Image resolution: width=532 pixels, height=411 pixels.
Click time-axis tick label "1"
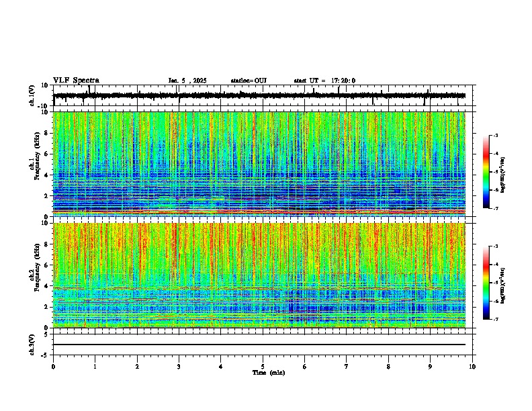tap(95, 367)
